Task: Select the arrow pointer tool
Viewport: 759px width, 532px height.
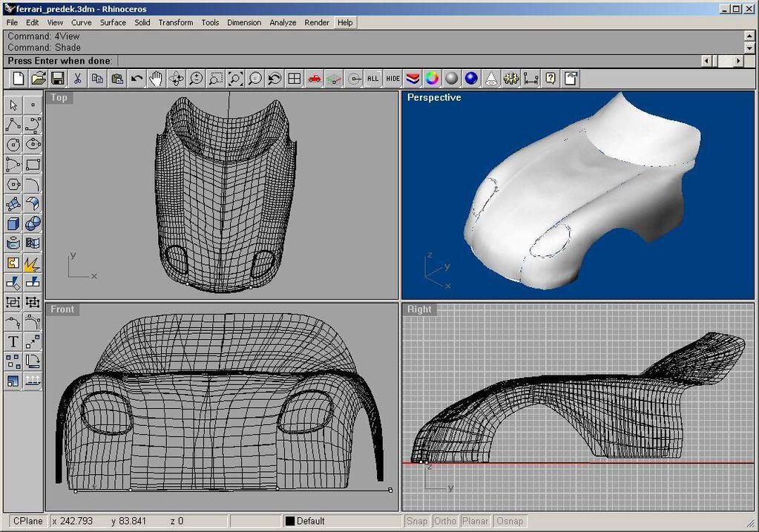Action: [13, 105]
